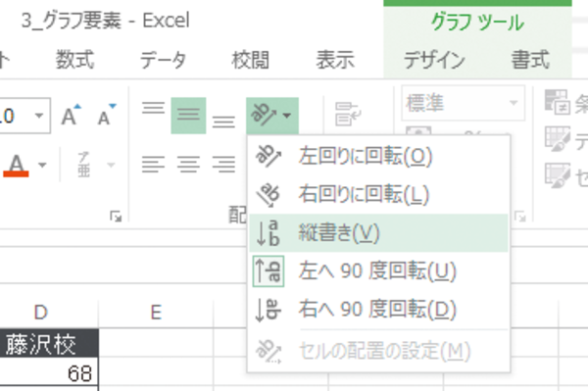Open font color dropdown arrow
The image size is (588, 391).
tap(42, 165)
